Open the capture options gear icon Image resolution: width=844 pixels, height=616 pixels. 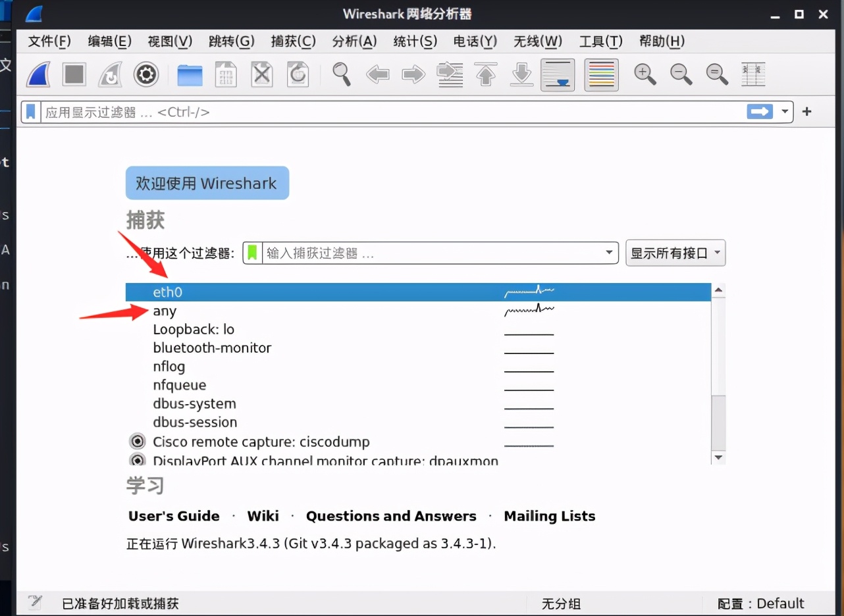(x=145, y=74)
